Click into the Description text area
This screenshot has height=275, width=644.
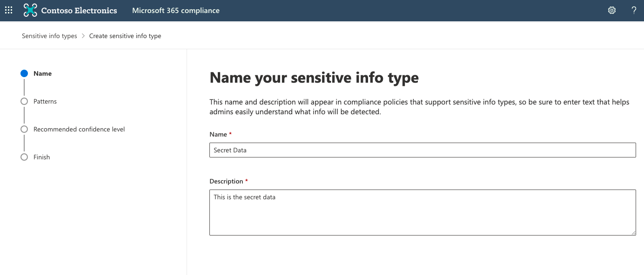tap(423, 212)
